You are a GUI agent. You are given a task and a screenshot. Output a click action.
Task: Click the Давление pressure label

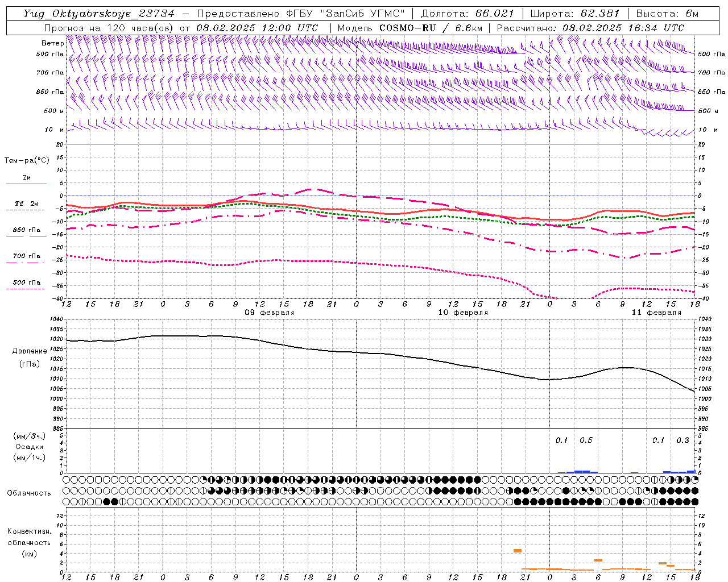click(x=30, y=351)
